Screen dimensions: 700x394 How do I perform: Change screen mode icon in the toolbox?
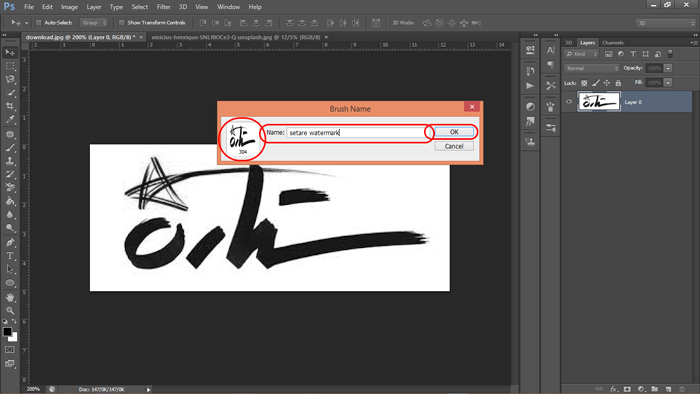click(10, 364)
